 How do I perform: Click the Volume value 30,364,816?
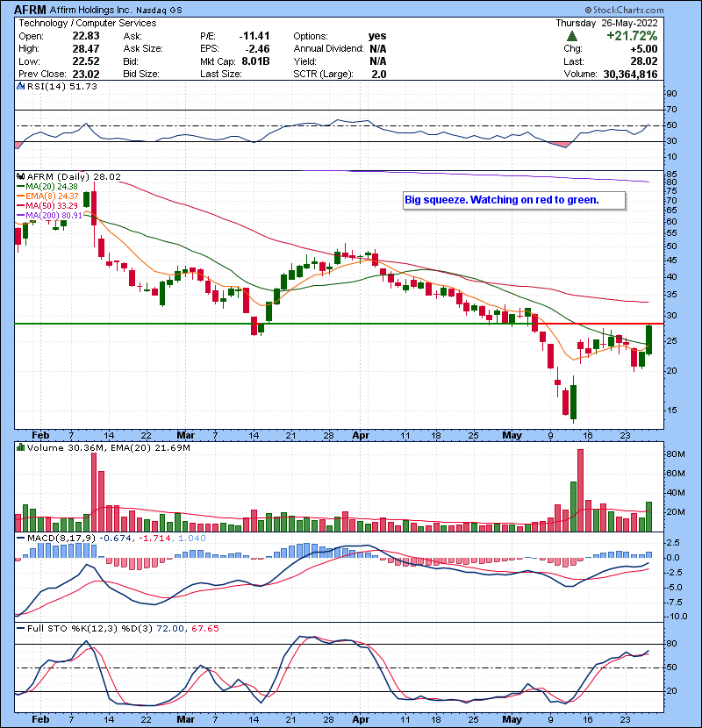630,74
